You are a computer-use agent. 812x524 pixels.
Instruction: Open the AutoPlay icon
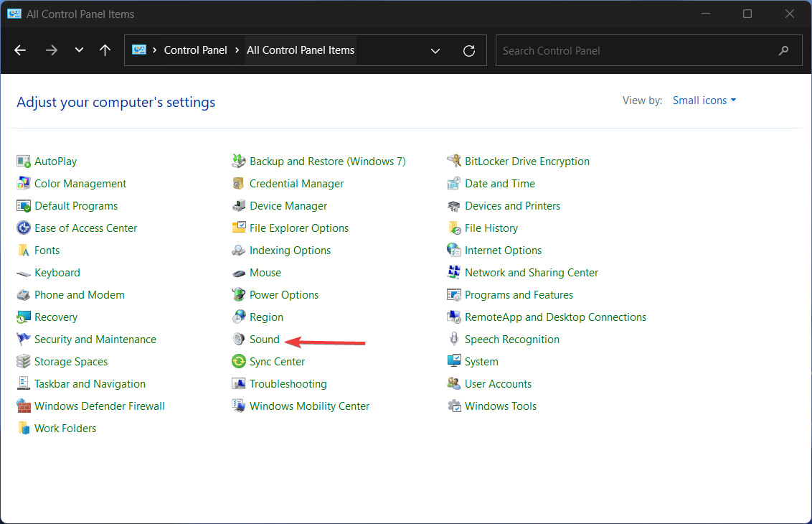pyautogui.click(x=23, y=162)
